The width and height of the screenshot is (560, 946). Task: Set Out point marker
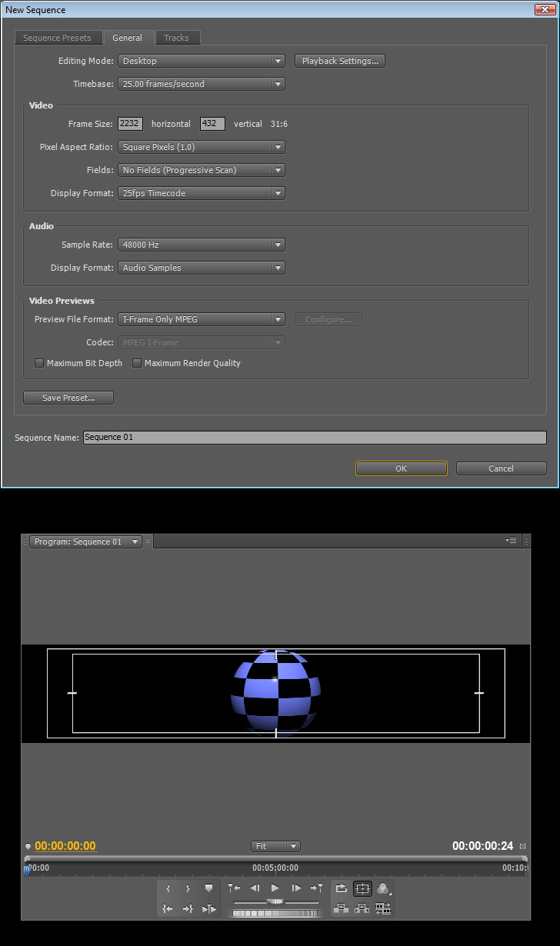coord(188,889)
